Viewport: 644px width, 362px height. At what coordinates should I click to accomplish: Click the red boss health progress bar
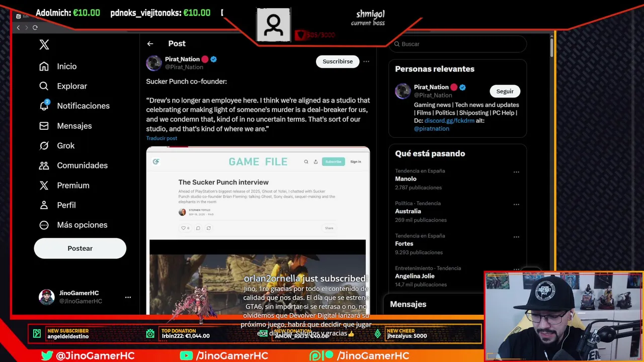point(314,35)
